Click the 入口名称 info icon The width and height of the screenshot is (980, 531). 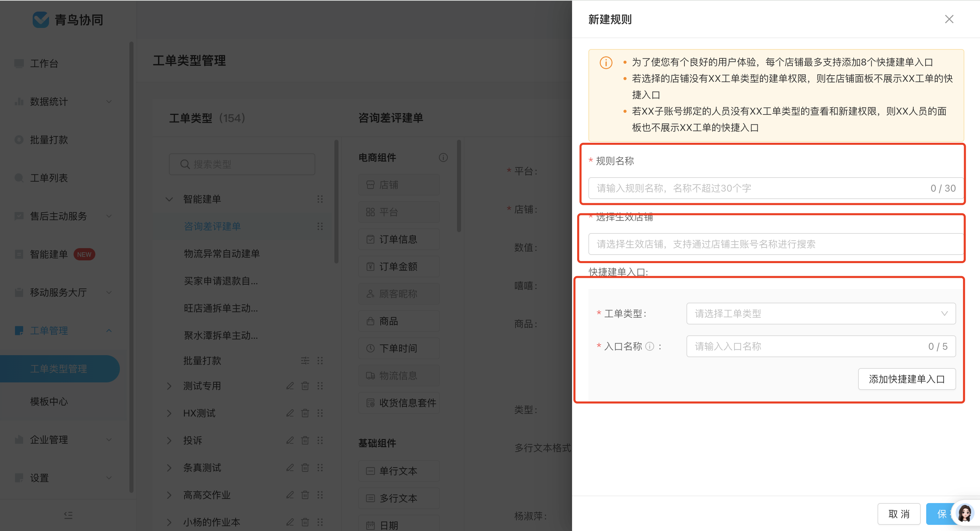click(650, 346)
